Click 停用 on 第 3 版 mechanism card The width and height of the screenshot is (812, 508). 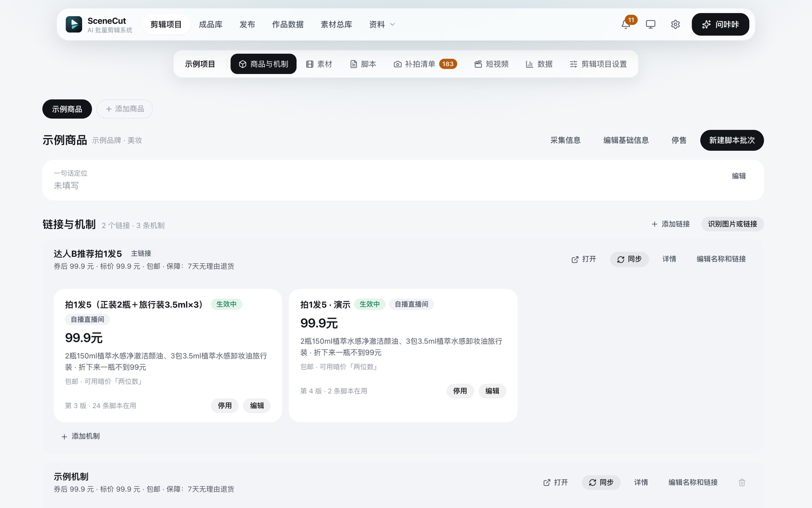click(225, 405)
